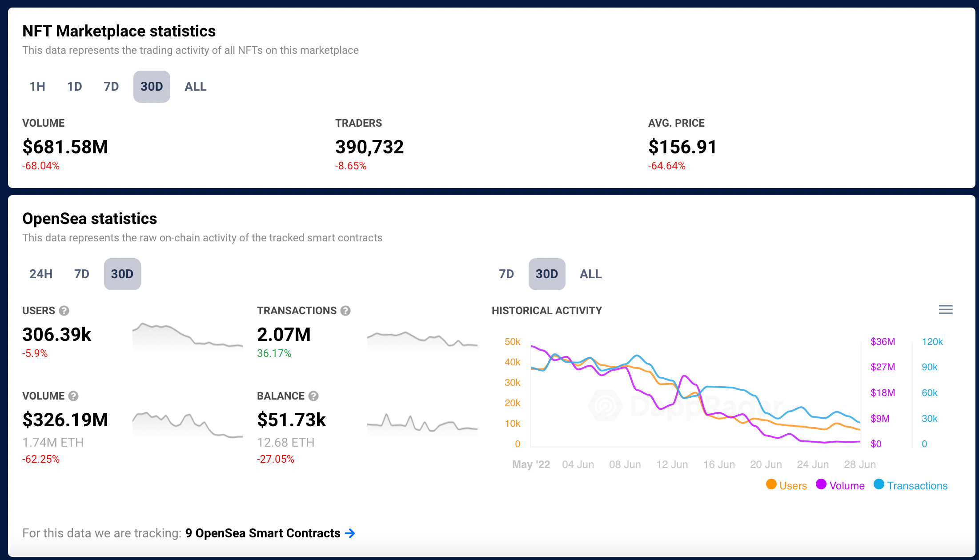Click the orange Users legend dot
This screenshot has width=979, height=560.
[771, 484]
